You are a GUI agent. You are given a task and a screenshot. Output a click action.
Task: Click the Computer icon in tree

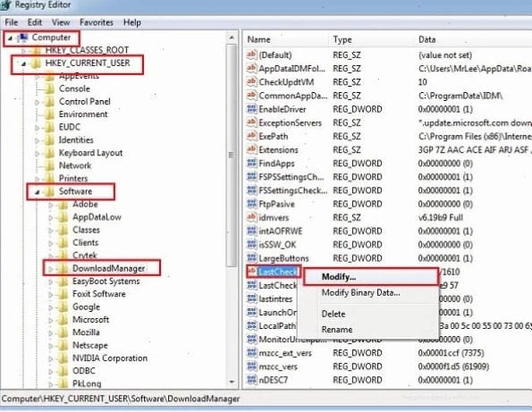point(22,38)
